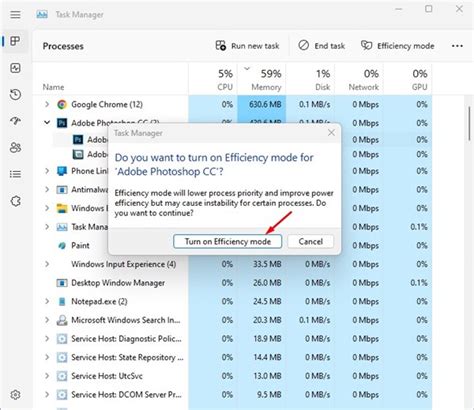Expand the Windows Explorer process group
The height and width of the screenshot is (410, 474).
click(x=47, y=208)
